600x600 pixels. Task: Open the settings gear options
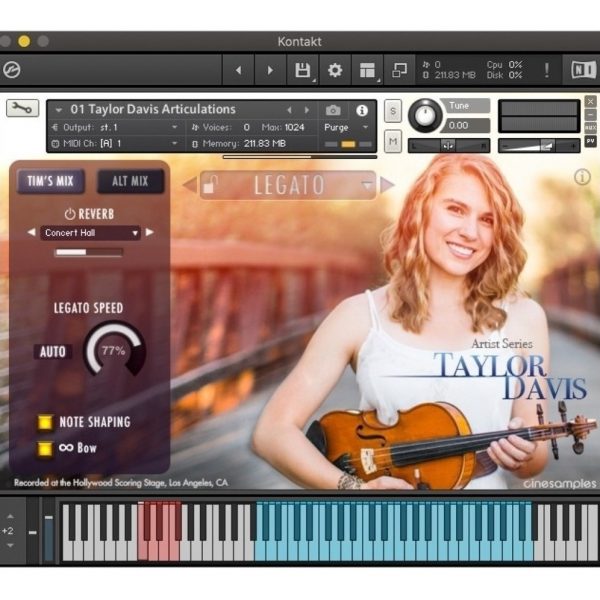(335, 70)
